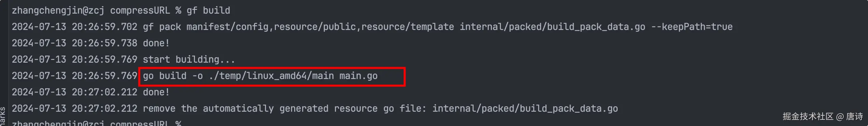Click the 'start building...' log message
Image resolution: width=868 pixels, height=126 pixels.
(189, 60)
